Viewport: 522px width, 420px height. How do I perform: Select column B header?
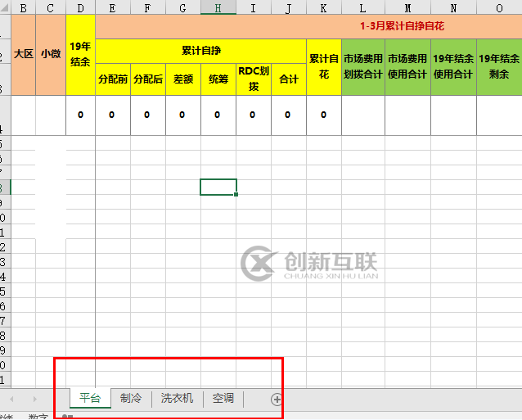23,7
